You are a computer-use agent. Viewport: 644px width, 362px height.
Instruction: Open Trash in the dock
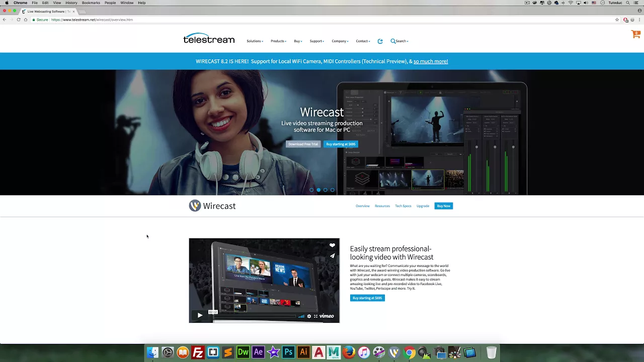[492, 352]
